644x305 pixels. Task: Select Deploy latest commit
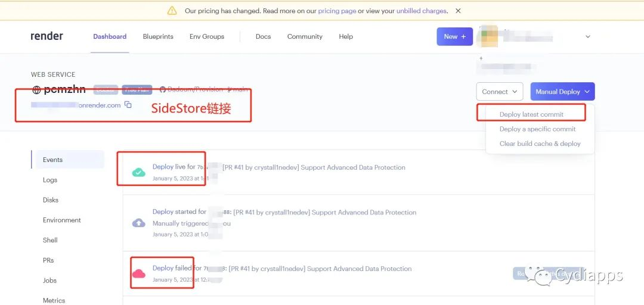531,114
